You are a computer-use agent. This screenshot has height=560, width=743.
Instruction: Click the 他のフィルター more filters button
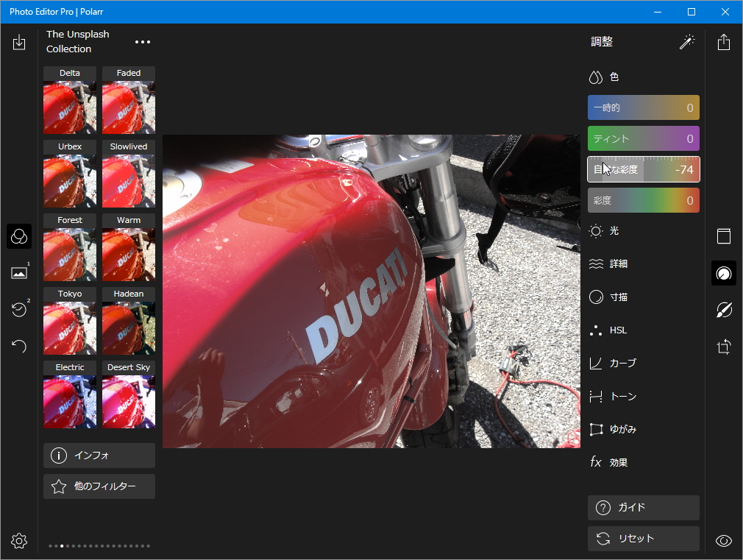point(99,486)
